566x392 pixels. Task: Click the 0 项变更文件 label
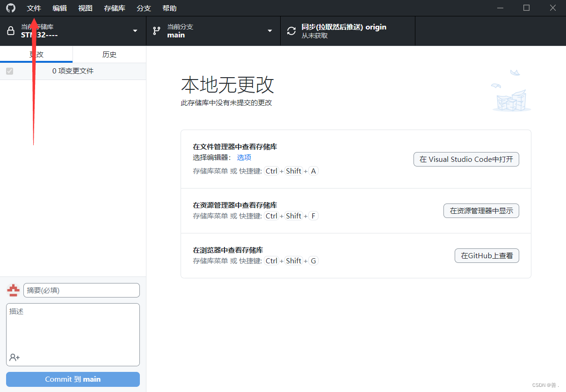(73, 71)
